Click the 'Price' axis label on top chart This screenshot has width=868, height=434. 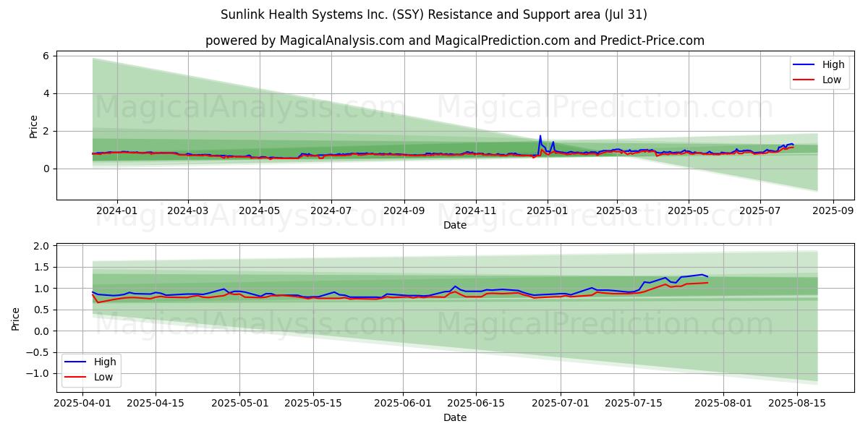pos(33,127)
